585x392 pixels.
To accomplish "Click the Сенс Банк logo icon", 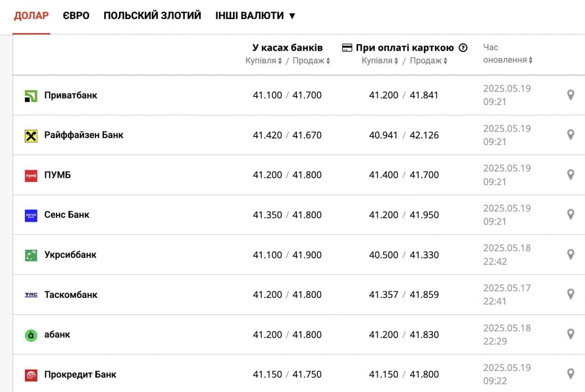I will pos(31,216).
